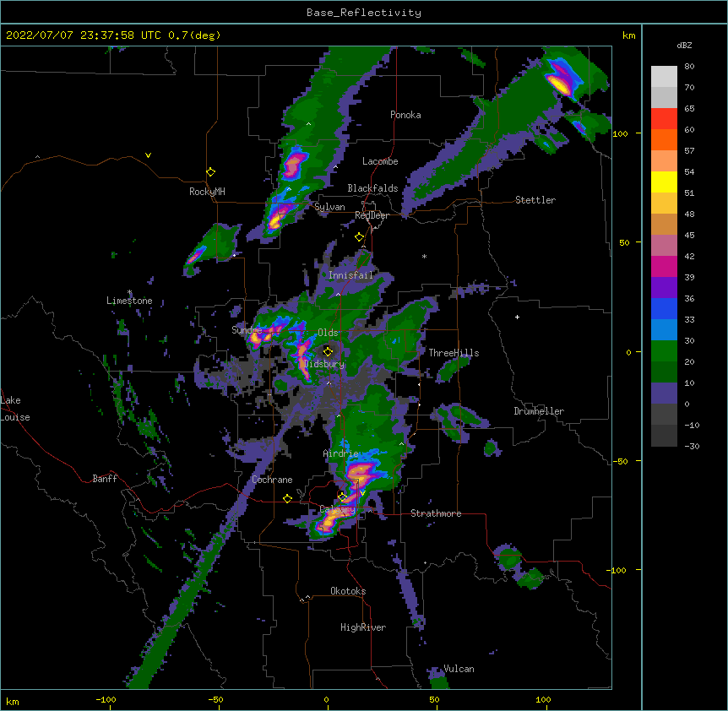
Task: Click the yellow V marker northwest of RockyMH
Action: (148, 155)
